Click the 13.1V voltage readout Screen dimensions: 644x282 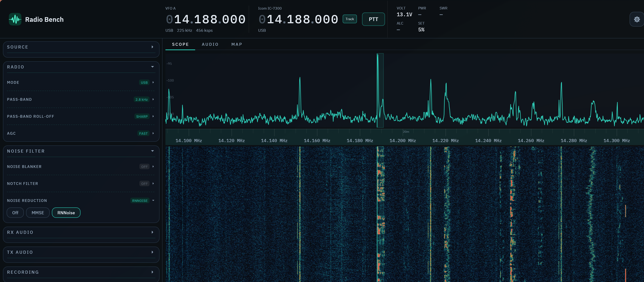click(x=404, y=15)
